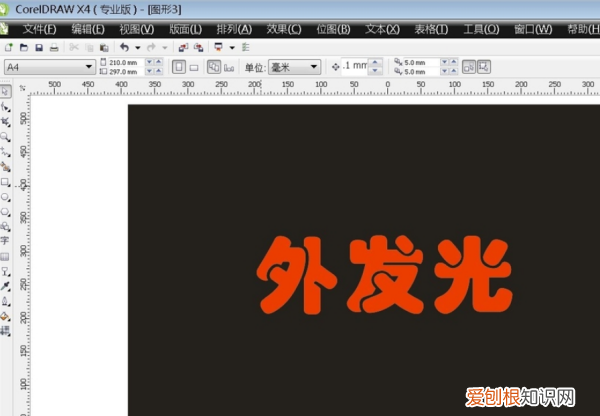Increase duplicate distance X 5.0 mm
Screen dimensions: 600x416
tap(453, 62)
